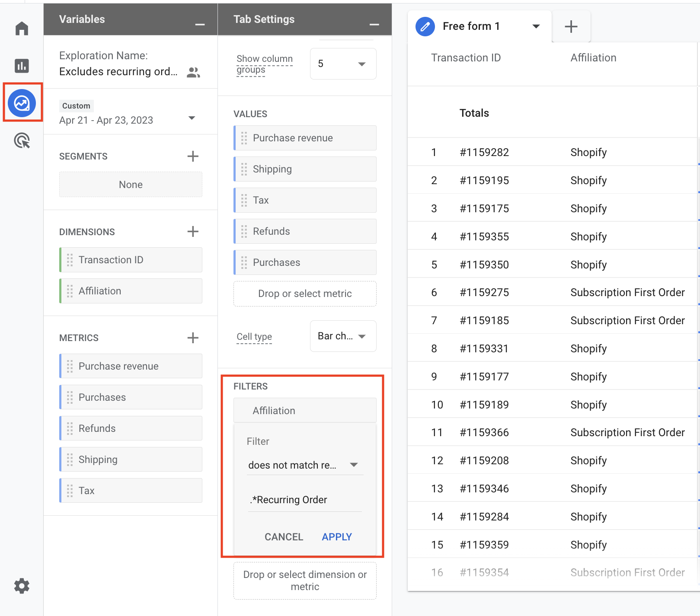
Task: Open the Cell type Bar chart dropdown
Action: (x=343, y=336)
